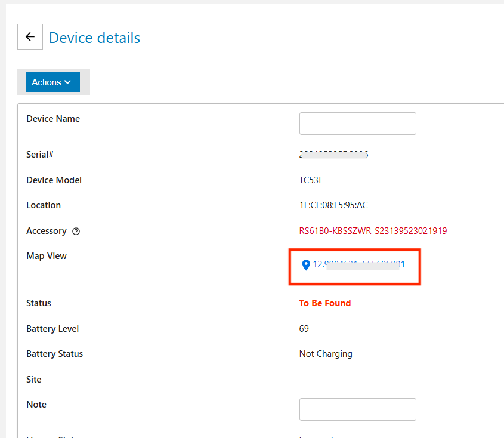
Task: Select the blurred Serial# value
Action: pos(333,155)
